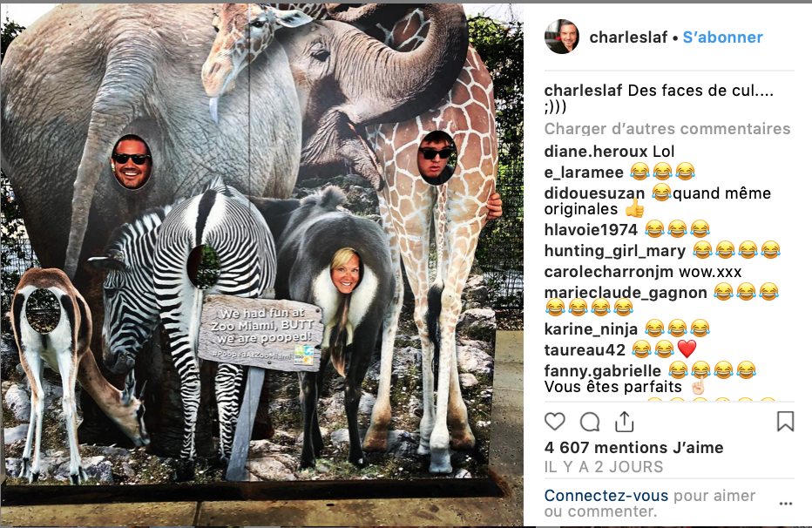Visit e_laramee commenter profile
812x528 pixels.
point(584,173)
